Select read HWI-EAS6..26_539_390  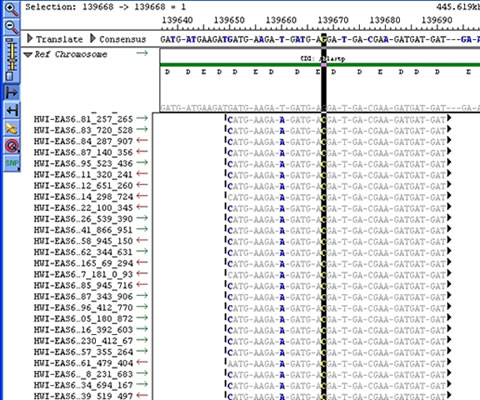tap(83, 219)
